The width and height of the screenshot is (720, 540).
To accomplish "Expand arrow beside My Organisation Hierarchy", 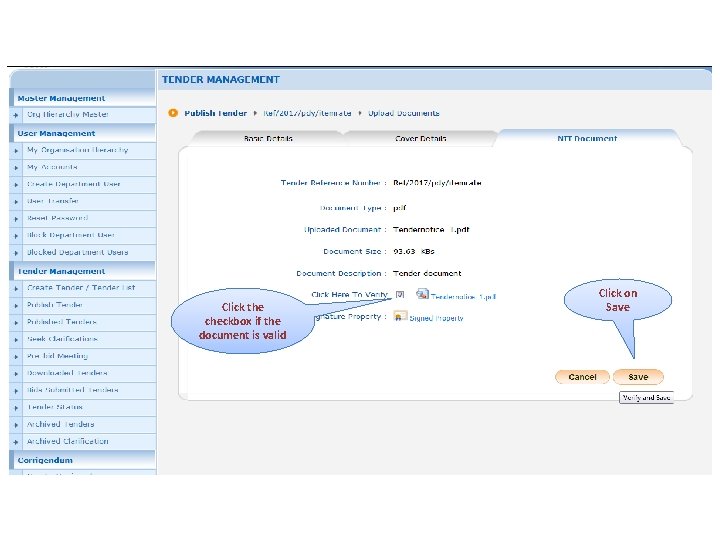I will [x=16, y=151].
